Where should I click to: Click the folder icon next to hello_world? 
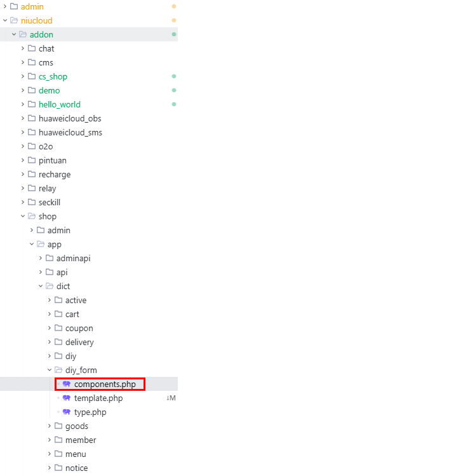pyautogui.click(x=32, y=104)
